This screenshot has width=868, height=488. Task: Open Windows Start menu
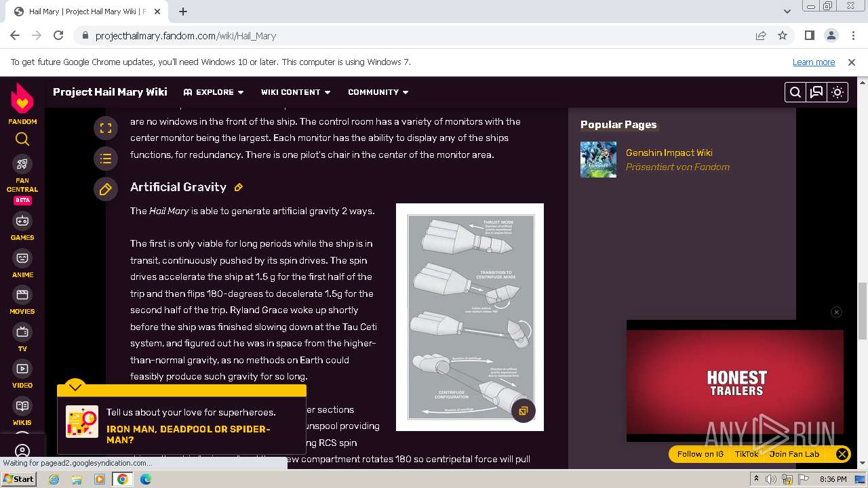point(18,479)
